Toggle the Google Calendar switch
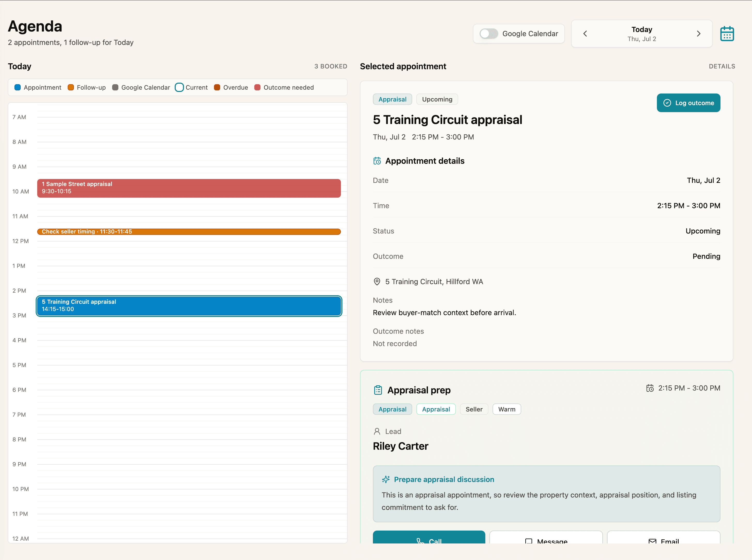752x560 pixels. pos(489,34)
